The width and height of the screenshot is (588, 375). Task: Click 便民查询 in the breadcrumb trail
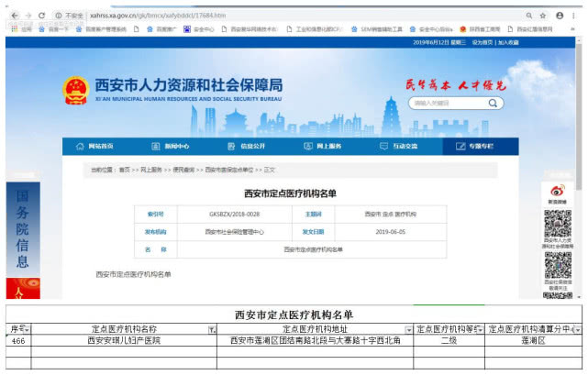coord(183,170)
